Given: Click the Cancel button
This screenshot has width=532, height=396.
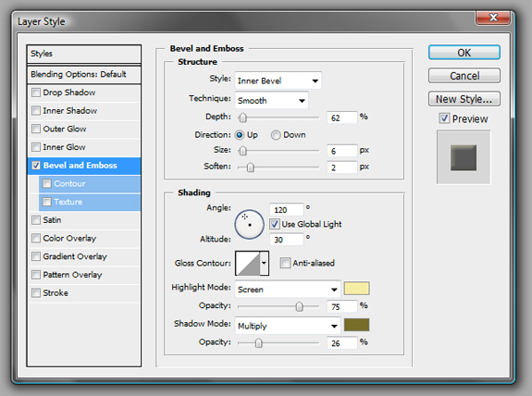Looking at the screenshot, I should 464,76.
